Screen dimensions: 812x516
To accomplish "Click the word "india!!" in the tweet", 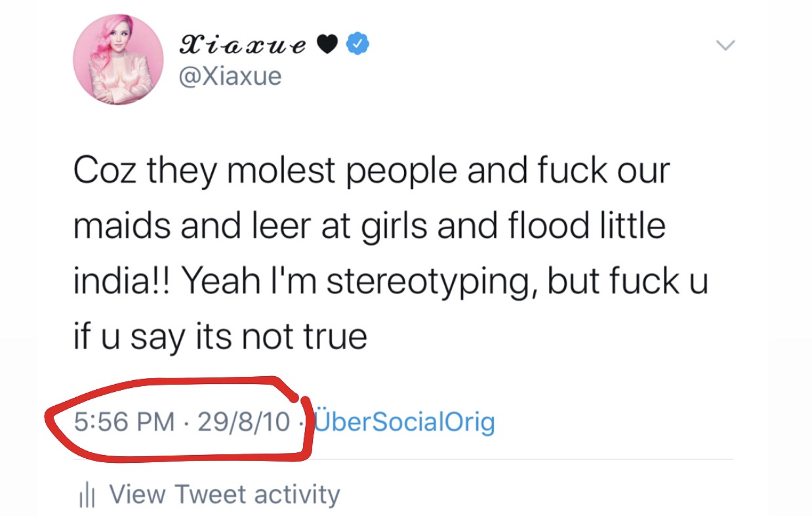I will coord(123,282).
